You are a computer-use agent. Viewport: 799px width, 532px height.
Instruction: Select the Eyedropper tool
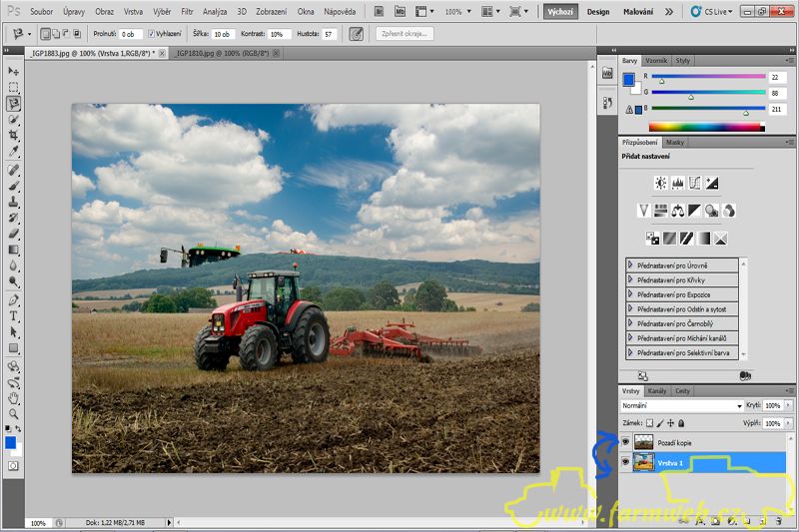14,152
